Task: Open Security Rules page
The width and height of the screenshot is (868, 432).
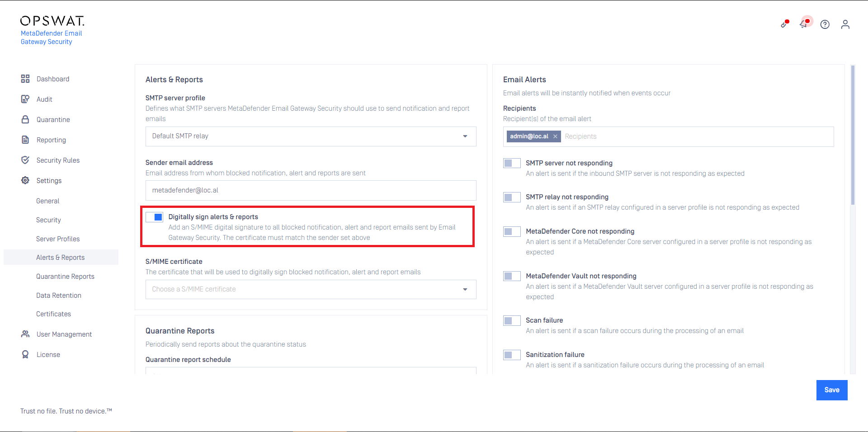Action: 58,160
